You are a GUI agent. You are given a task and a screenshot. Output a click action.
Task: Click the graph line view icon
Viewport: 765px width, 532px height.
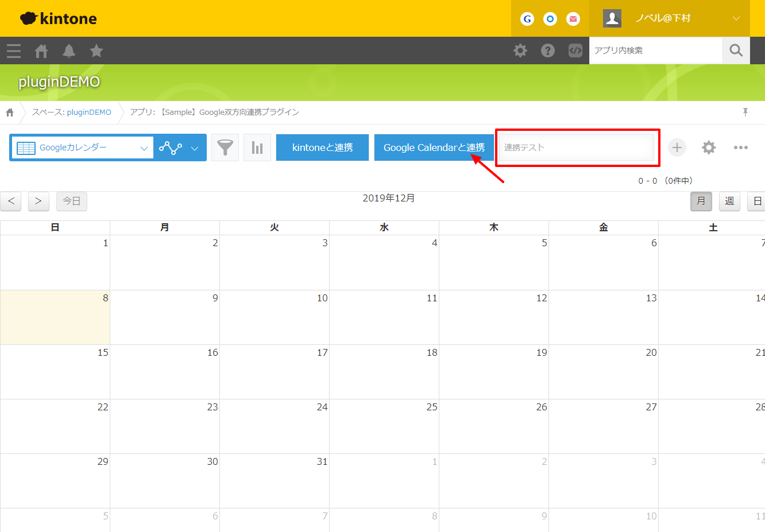click(171, 147)
